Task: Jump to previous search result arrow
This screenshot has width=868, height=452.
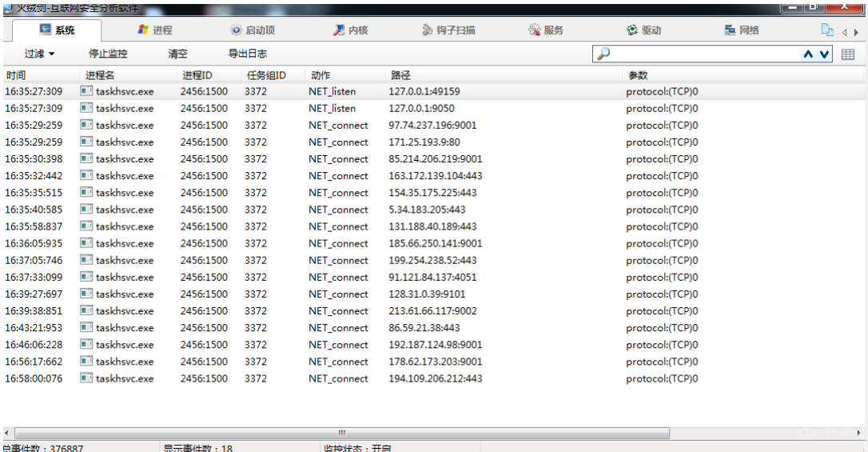Action: (809, 54)
